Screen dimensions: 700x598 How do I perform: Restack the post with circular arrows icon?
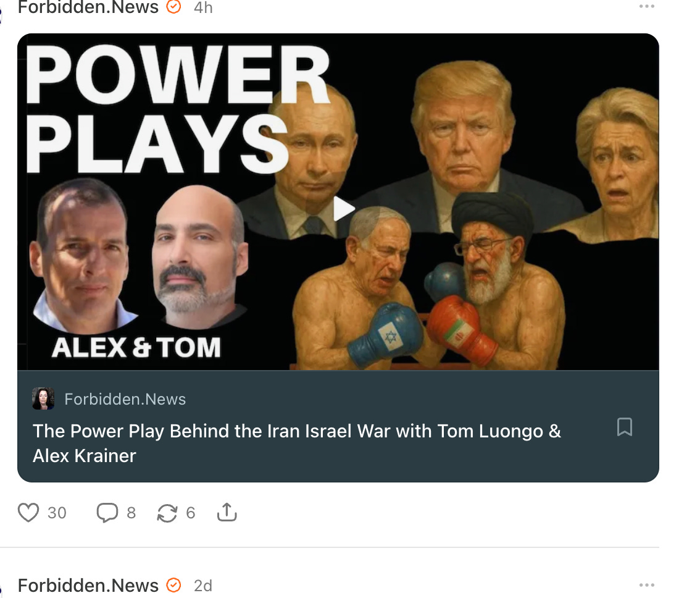pyautogui.click(x=167, y=513)
